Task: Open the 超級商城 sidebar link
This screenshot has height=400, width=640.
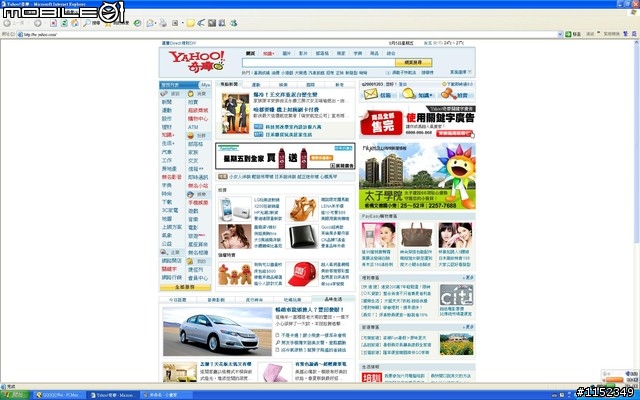Action: click(198, 111)
